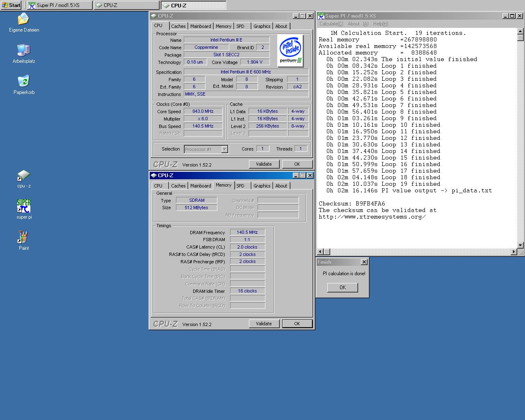Click the Intel Pentium III E name field
525x420 pixels.
click(x=226, y=40)
